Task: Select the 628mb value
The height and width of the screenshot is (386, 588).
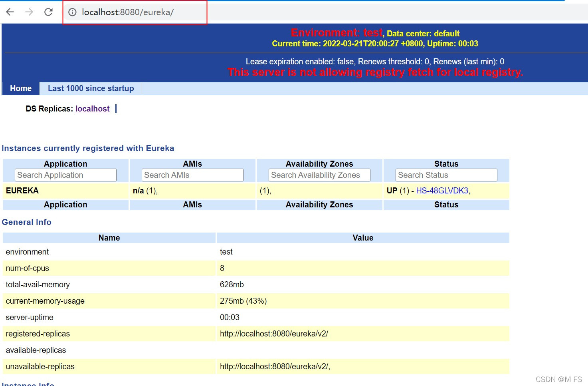Action: (232, 285)
